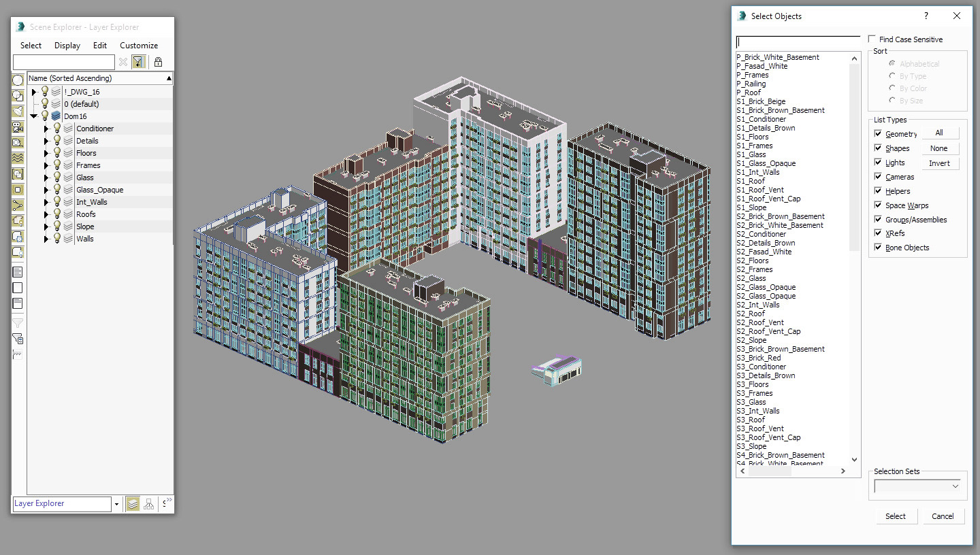Open the Layer Explorer preset dropdown arrow
The width and height of the screenshot is (980, 555).
coord(116,504)
